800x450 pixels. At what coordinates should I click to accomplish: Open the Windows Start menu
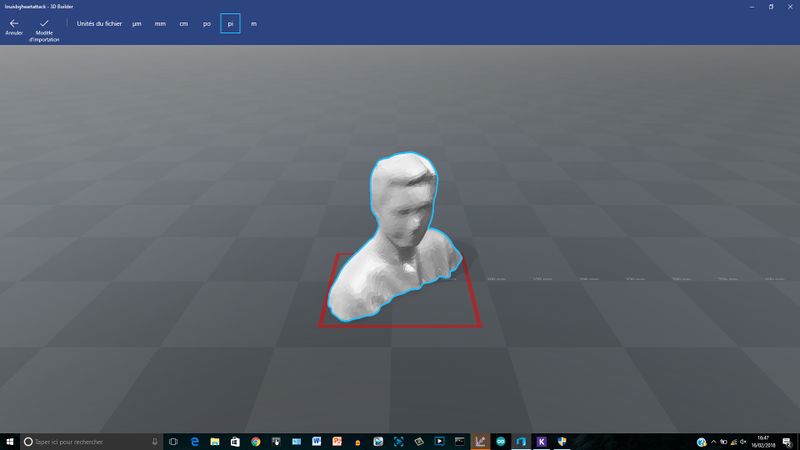pos(10,441)
